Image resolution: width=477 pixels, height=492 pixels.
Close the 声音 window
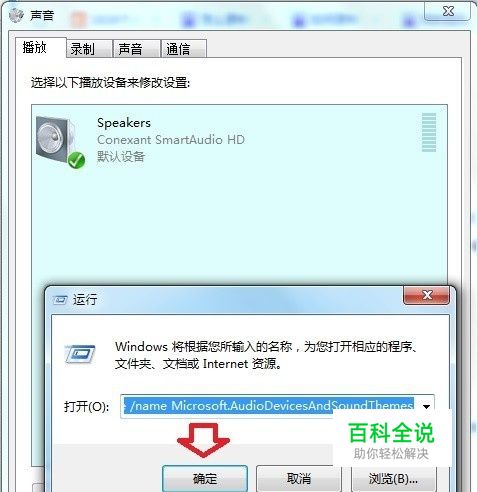(x=448, y=11)
